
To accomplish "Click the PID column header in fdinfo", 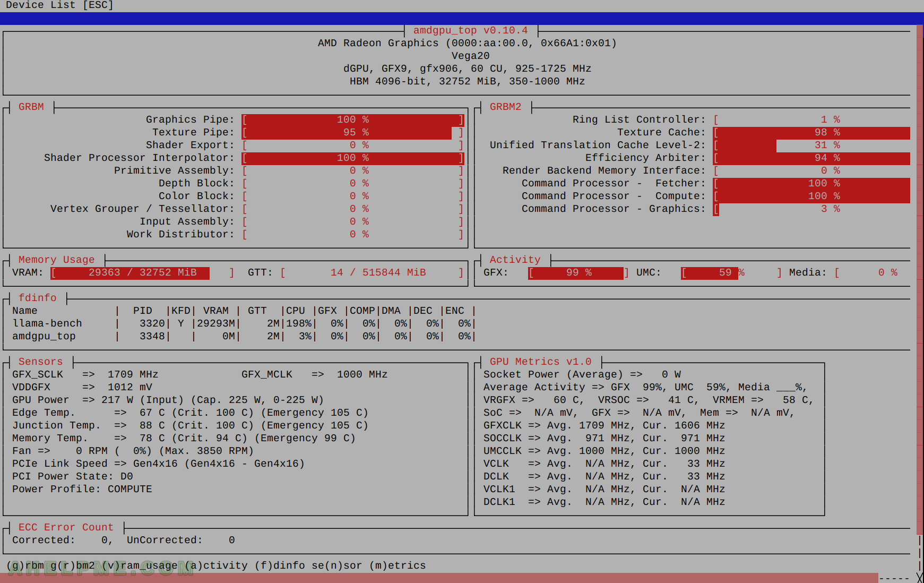I will (142, 311).
